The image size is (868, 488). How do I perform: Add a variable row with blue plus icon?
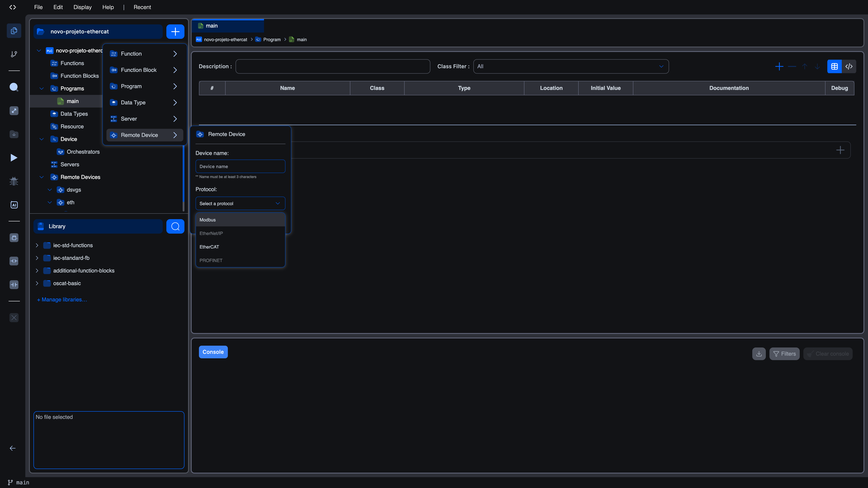pyautogui.click(x=779, y=66)
